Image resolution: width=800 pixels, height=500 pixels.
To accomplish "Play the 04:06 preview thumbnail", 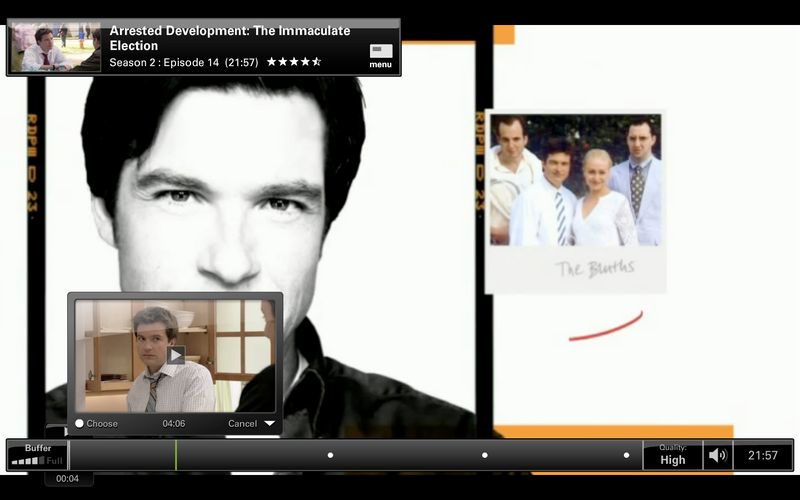I will 176,355.
